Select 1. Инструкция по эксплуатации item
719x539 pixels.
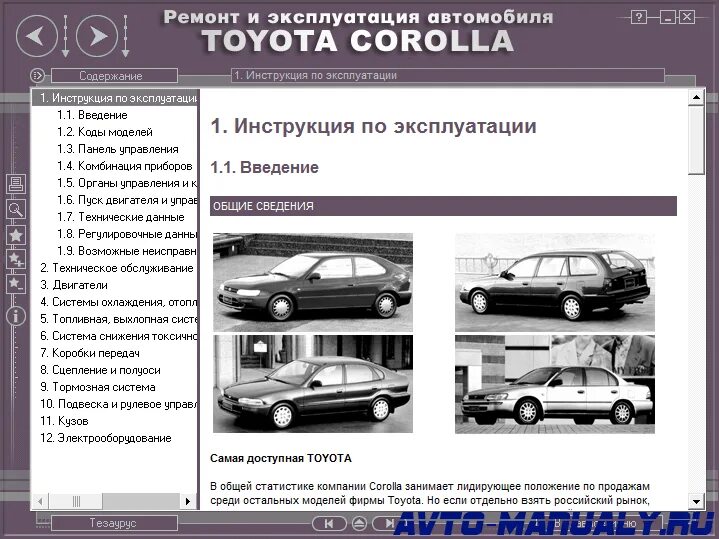click(x=116, y=98)
